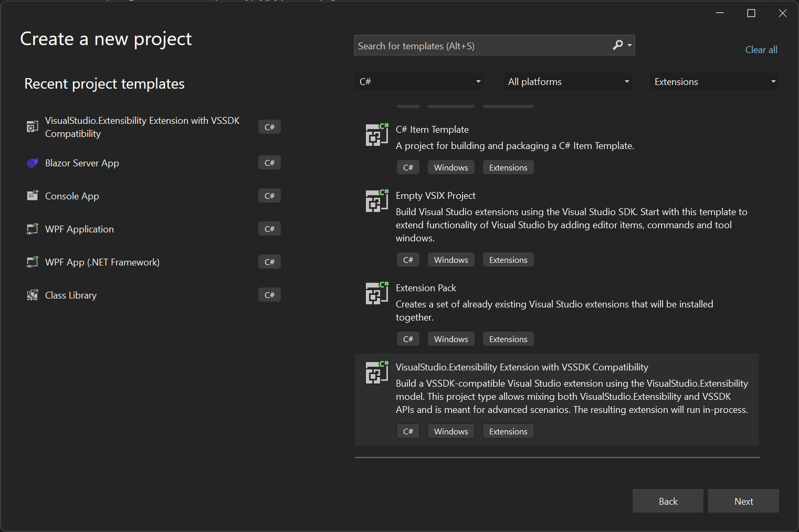Viewport: 799px width, 532px height.
Task: Click the Back button
Action: [x=667, y=501]
